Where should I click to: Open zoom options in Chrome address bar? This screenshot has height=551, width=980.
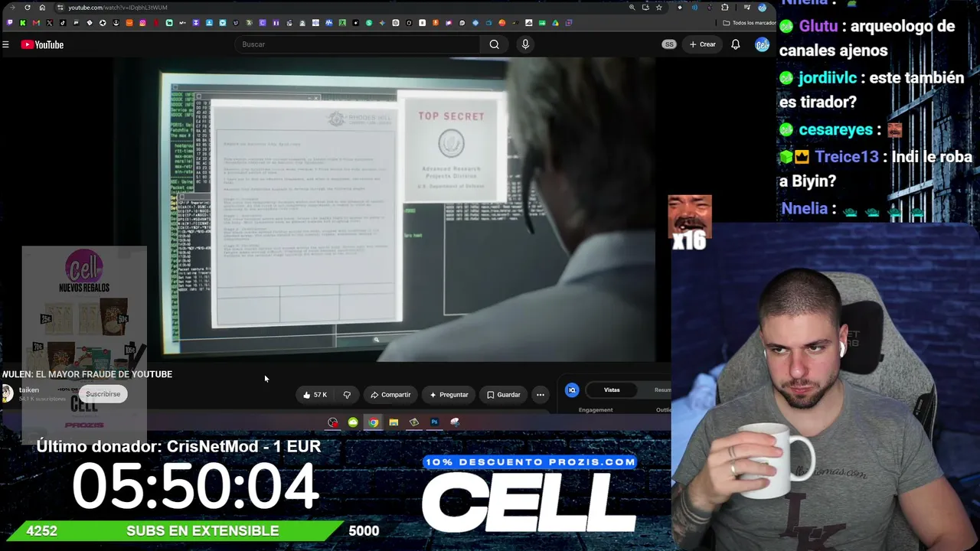632,8
